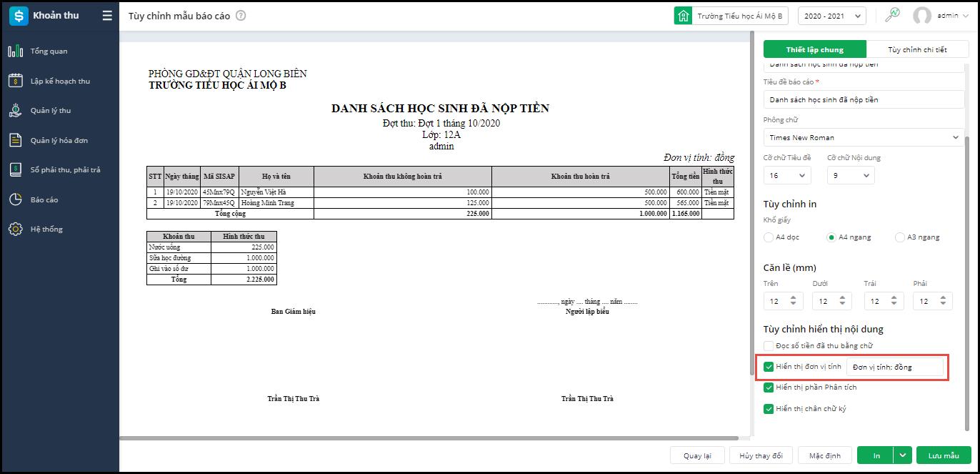Toggle the hamburger sidebar menu
The width and height of the screenshot is (980, 474).
tap(107, 16)
